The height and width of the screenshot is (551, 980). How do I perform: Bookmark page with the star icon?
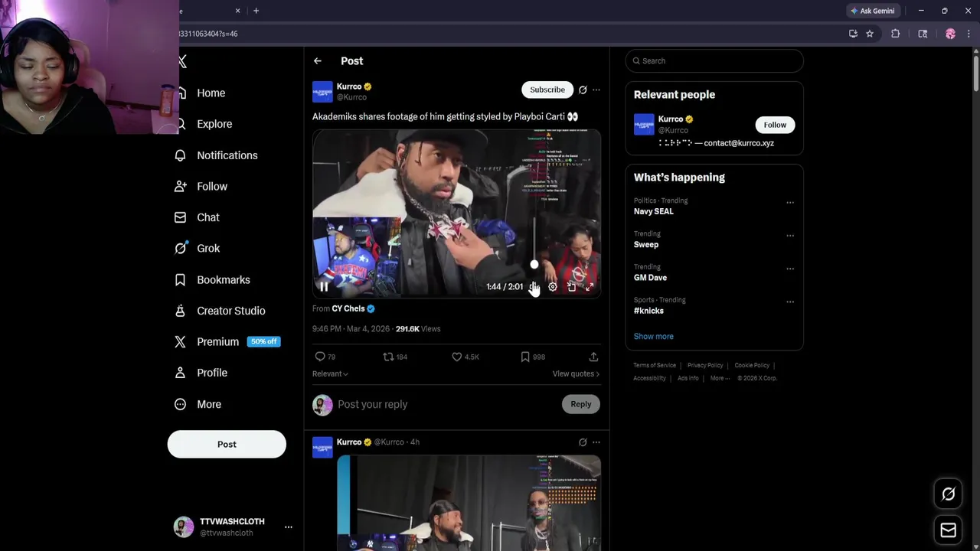point(870,34)
